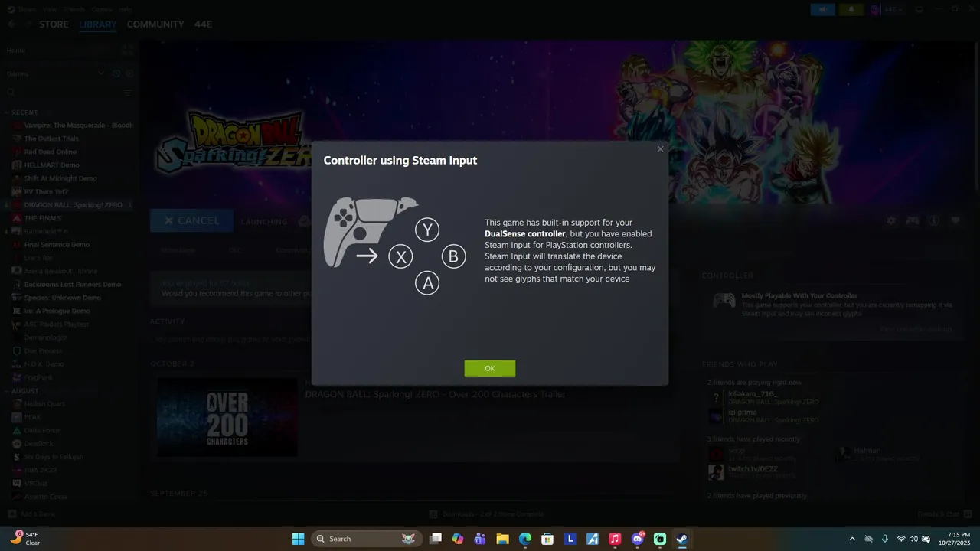Image resolution: width=980 pixels, height=551 pixels.
Task: Switch to Big Picture mode icon
Action: (920, 10)
